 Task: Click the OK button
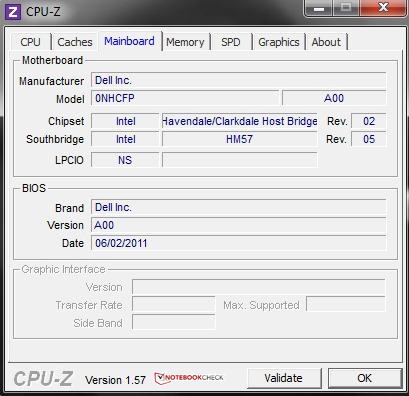365,378
